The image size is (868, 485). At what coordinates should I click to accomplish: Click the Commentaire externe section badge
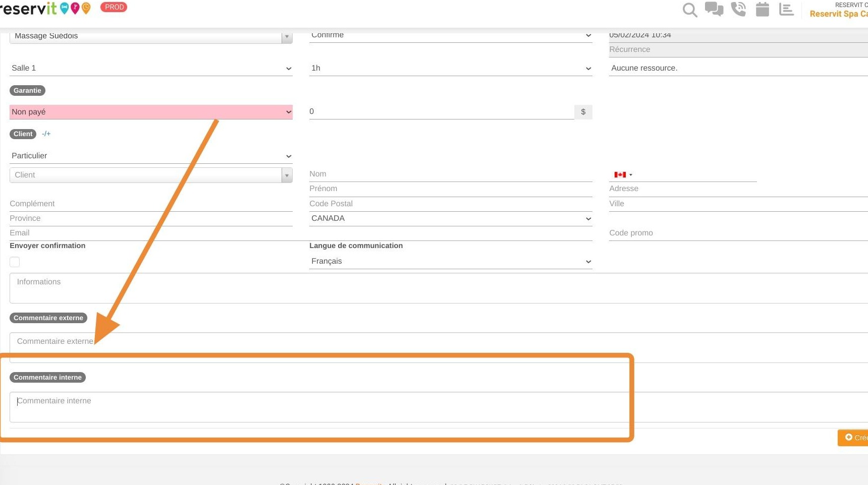(x=48, y=318)
